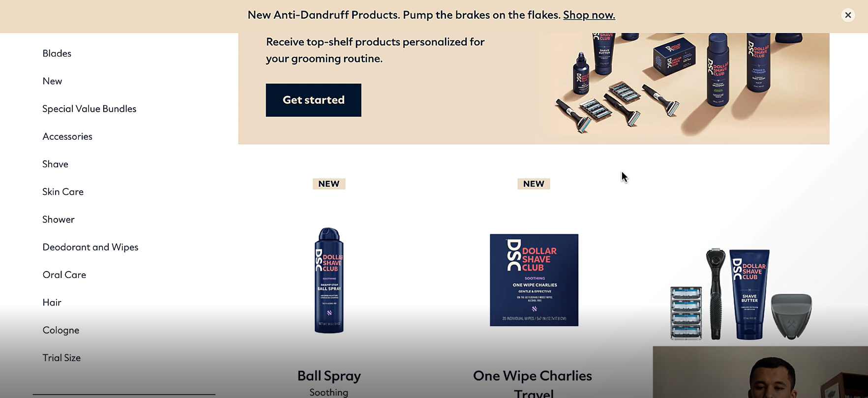Image resolution: width=868 pixels, height=398 pixels.
Task: Go to the Hair category
Action: pos(52,303)
